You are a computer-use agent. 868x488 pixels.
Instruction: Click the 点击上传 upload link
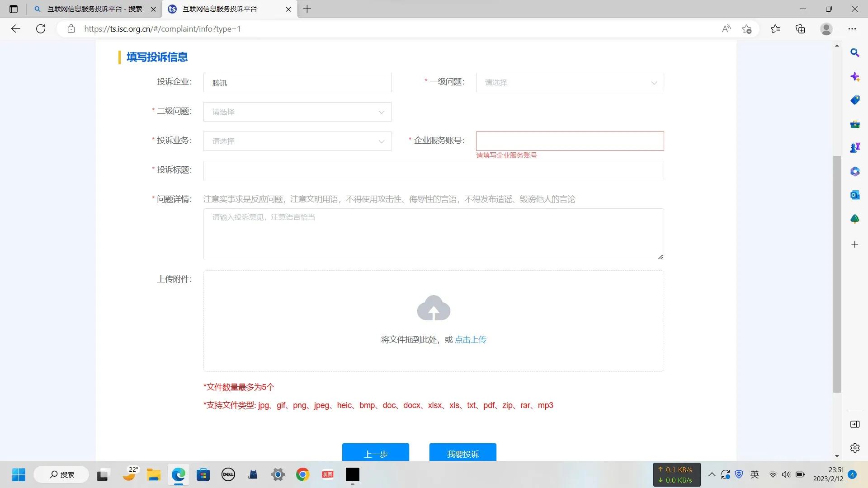(471, 339)
